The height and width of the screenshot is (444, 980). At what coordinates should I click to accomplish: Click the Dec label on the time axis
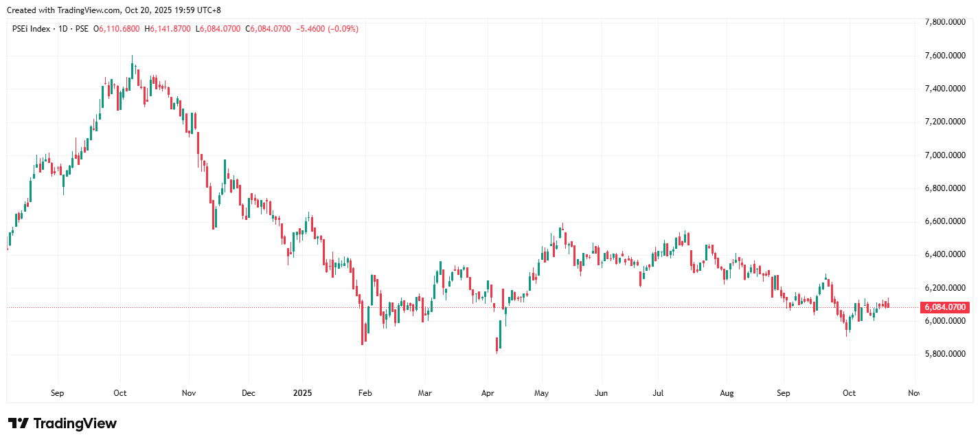click(x=249, y=394)
